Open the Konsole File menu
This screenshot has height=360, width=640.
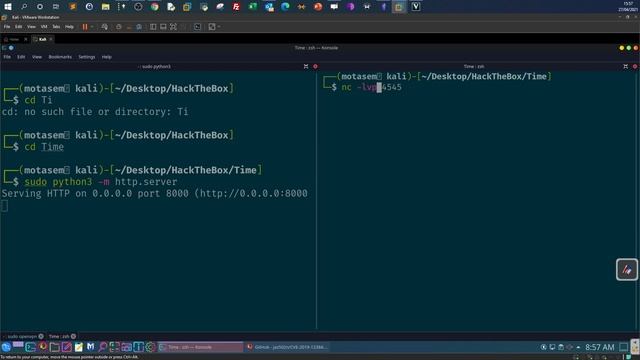tap(7, 57)
